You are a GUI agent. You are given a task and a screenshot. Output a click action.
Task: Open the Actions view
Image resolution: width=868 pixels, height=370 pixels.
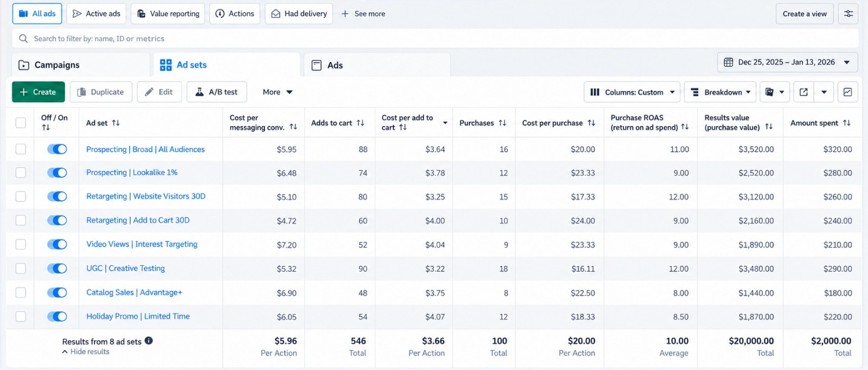(235, 14)
